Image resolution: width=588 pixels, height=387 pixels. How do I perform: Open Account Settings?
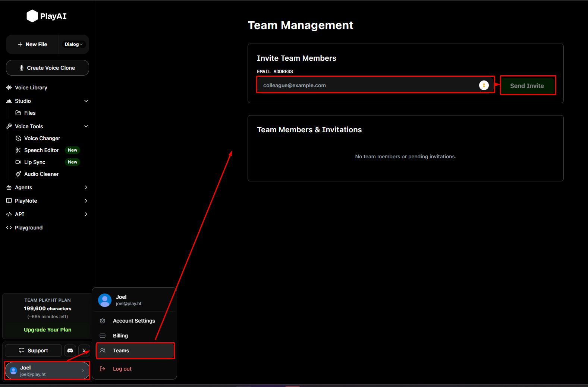pos(134,321)
